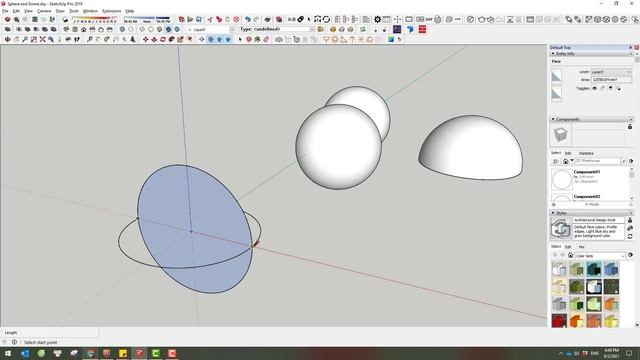Open the Components Statistics tab

click(586, 153)
